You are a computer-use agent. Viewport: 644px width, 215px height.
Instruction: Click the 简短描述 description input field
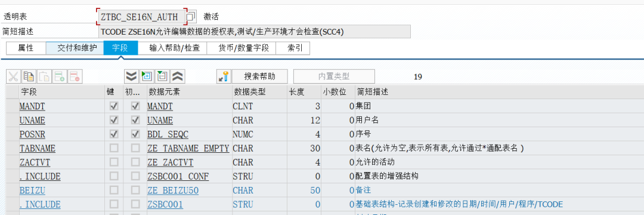(x=254, y=32)
